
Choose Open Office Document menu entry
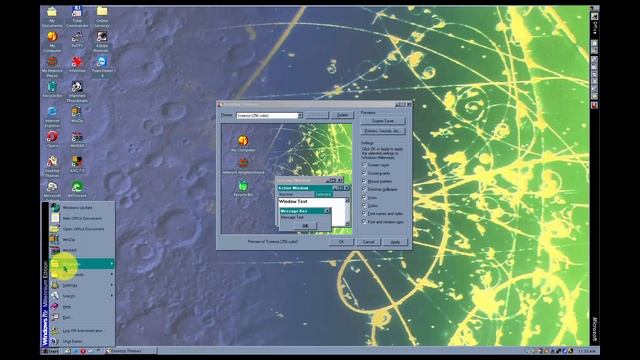pyautogui.click(x=82, y=229)
